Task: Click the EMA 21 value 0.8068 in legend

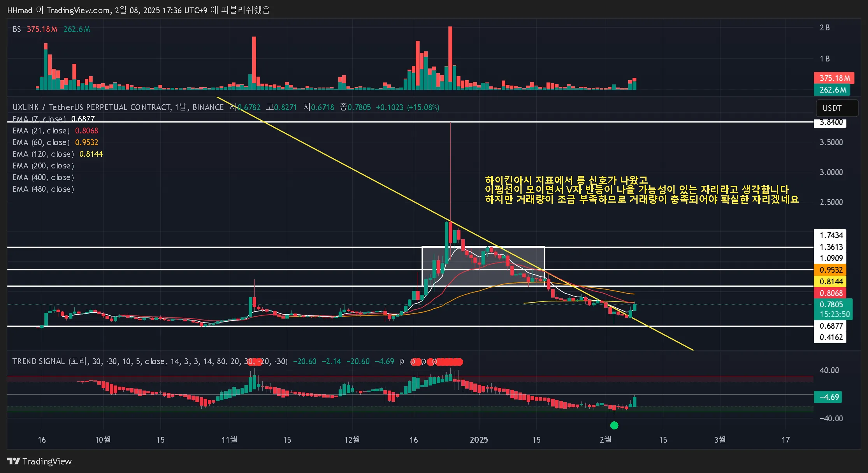Action: [x=86, y=131]
